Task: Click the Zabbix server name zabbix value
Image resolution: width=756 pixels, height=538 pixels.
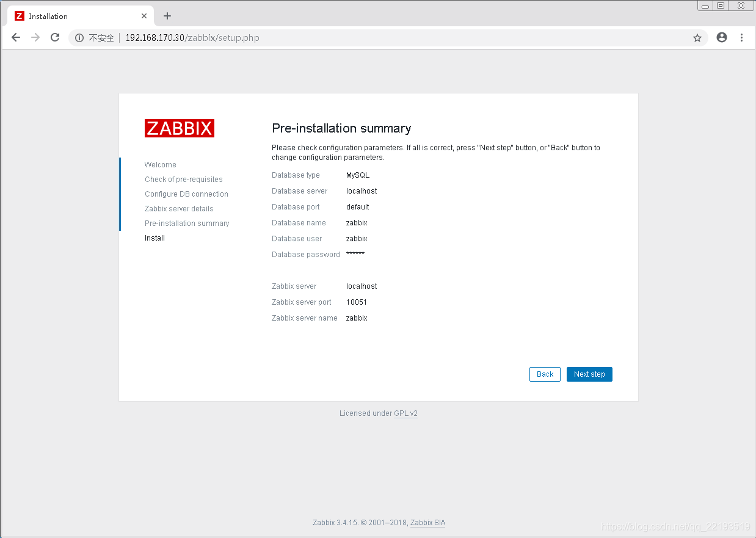Action: [357, 318]
